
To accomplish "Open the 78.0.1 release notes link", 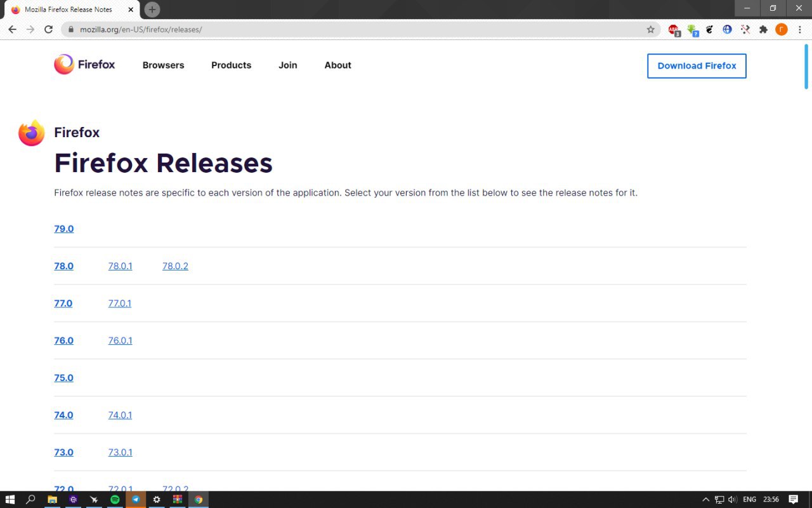I will (x=120, y=266).
